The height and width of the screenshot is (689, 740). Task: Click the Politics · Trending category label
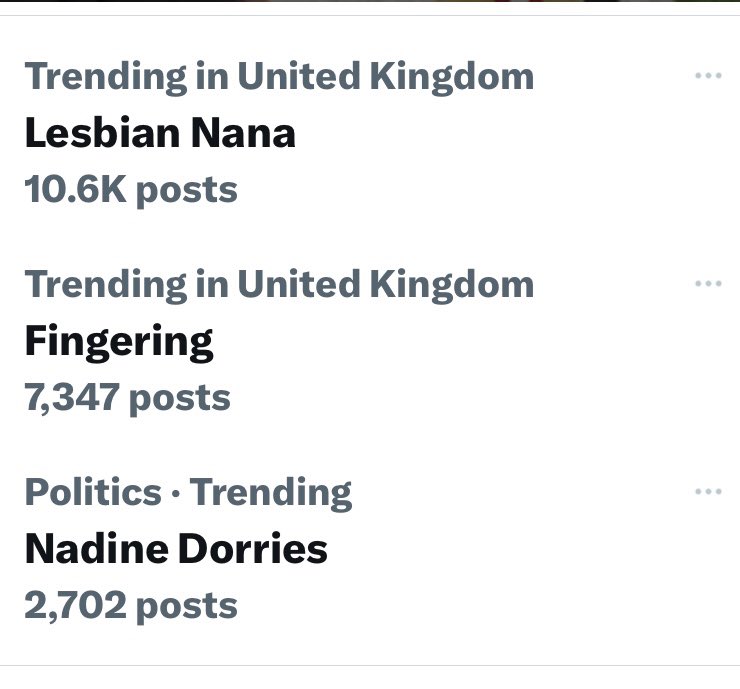188,493
